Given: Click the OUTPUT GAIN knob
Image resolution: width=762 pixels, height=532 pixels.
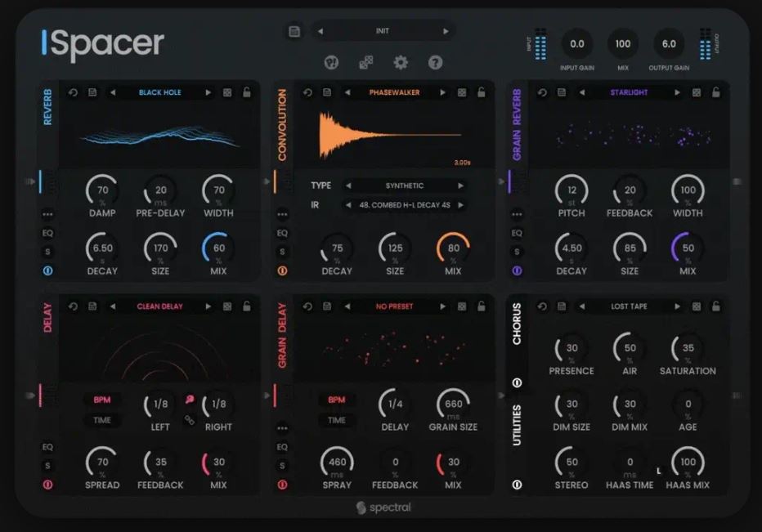Looking at the screenshot, I should [x=669, y=44].
